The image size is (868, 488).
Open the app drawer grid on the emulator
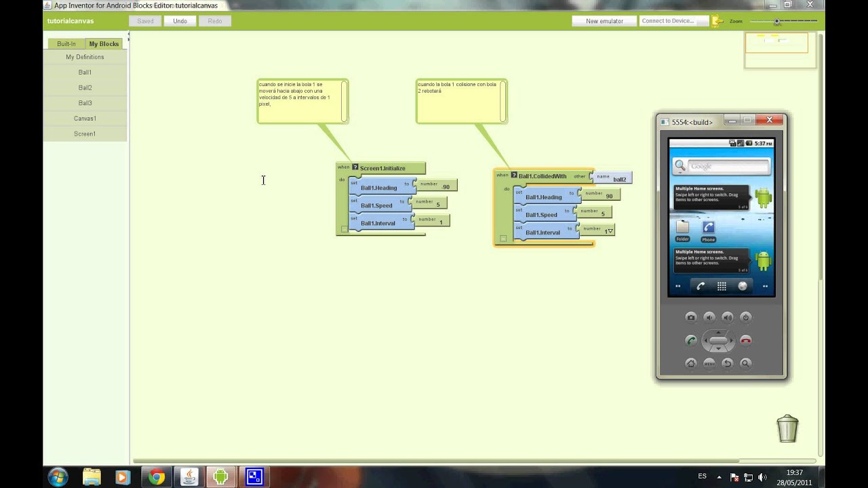pyautogui.click(x=722, y=286)
